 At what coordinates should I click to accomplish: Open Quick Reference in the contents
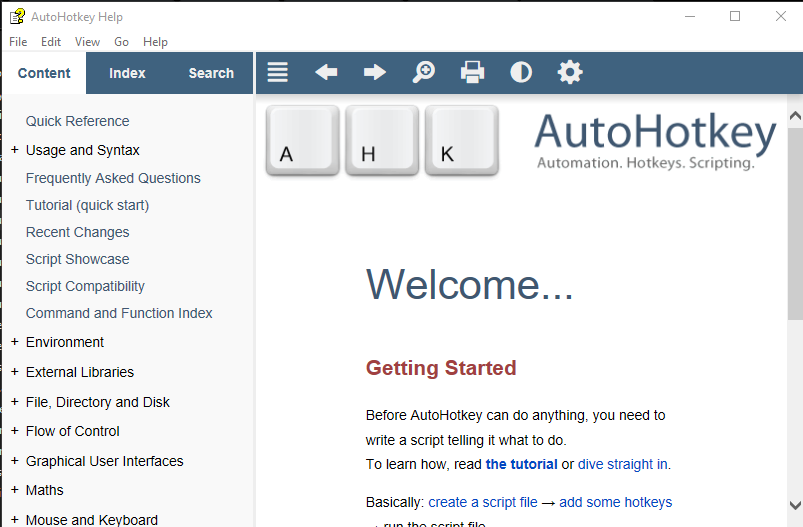[x=77, y=121]
